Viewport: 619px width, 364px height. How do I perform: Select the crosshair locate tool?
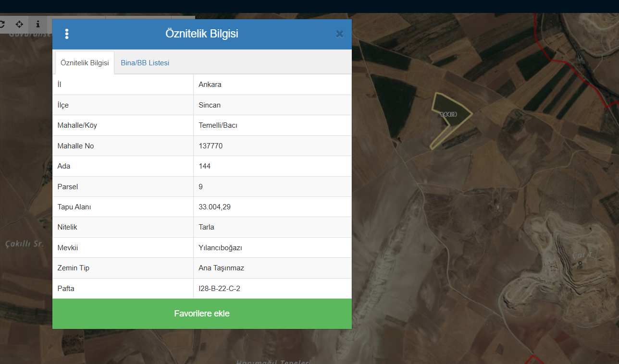(x=19, y=24)
